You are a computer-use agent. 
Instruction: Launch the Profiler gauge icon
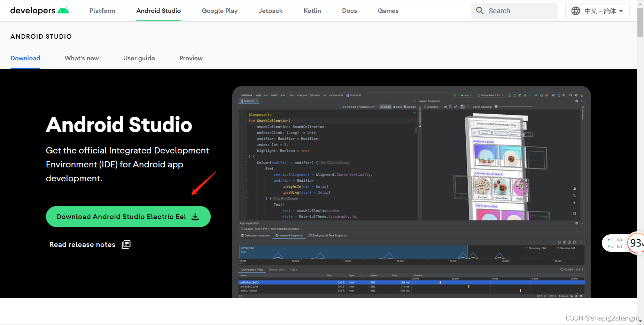coord(536,95)
